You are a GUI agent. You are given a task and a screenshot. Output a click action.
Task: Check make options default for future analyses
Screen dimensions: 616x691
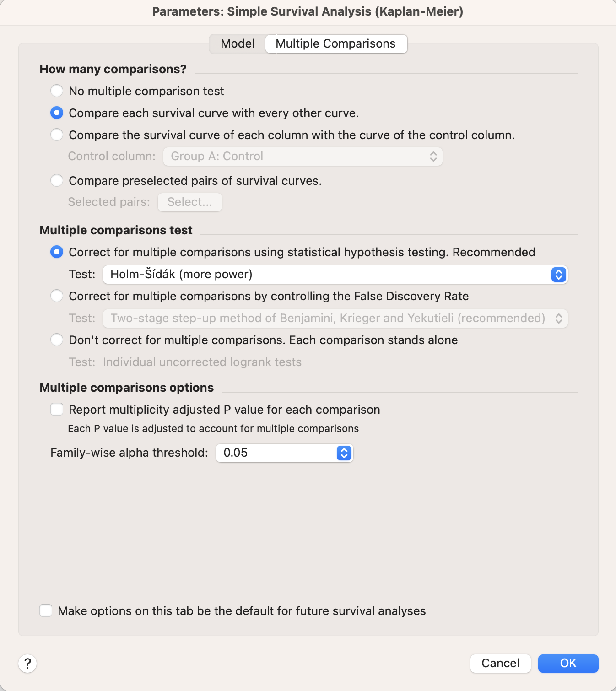click(46, 610)
